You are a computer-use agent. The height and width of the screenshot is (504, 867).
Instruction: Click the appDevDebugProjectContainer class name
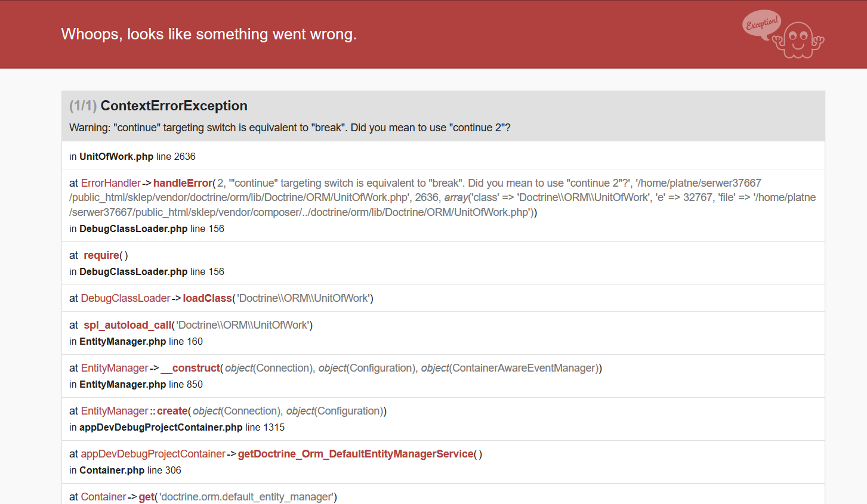click(153, 454)
